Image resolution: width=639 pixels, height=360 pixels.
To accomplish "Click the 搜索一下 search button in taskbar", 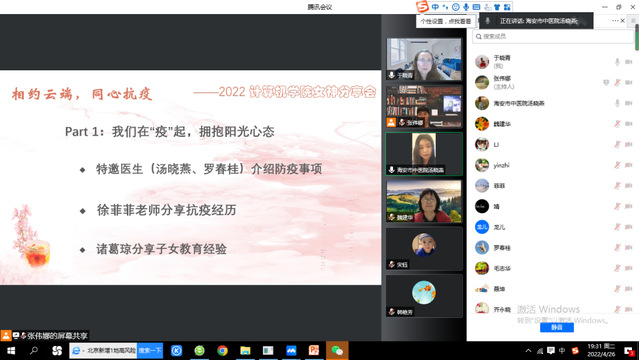I will coord(150,351).
